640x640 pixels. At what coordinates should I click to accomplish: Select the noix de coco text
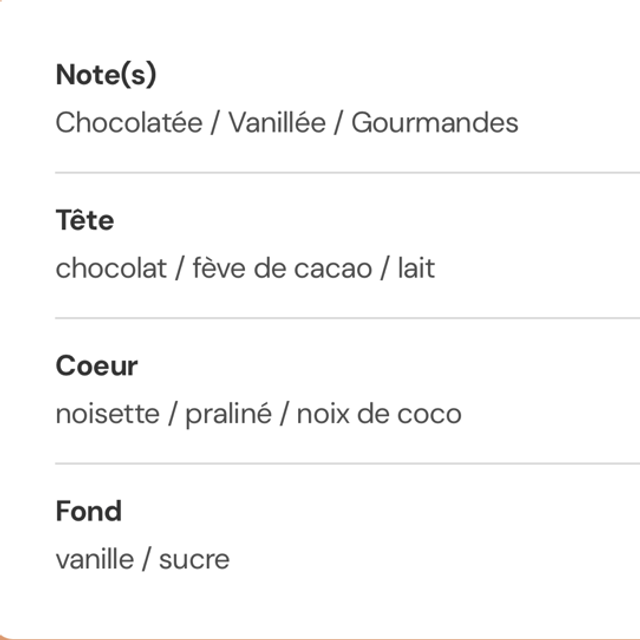(x=378, y=414)
